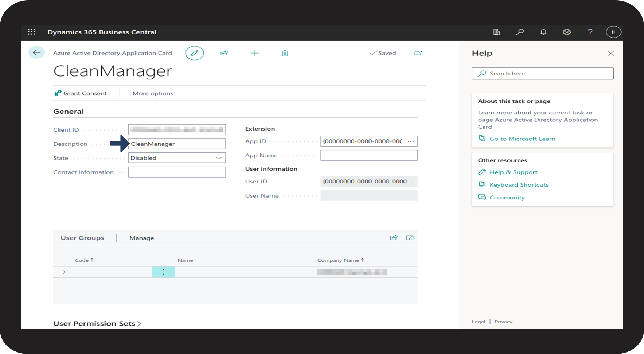This screenshot has width=644, height=354.
Task: Click the Contact Information field
Action: (177, 172)
